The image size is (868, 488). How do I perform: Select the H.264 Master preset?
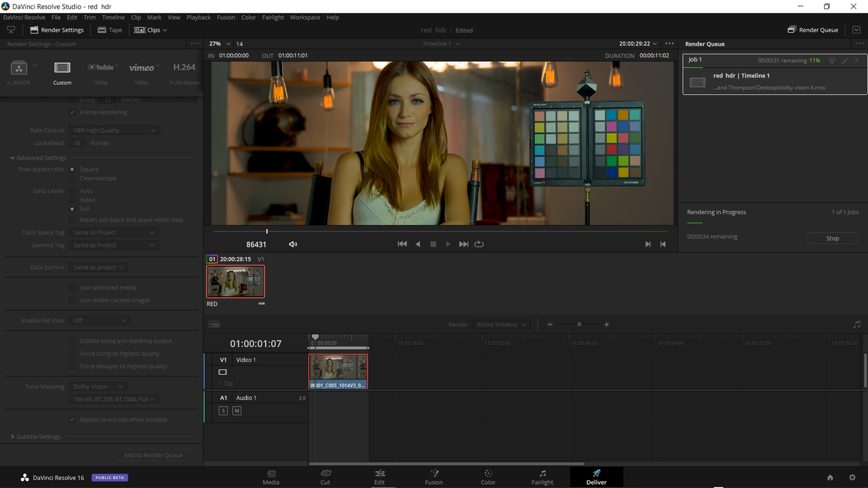[184, 73]
